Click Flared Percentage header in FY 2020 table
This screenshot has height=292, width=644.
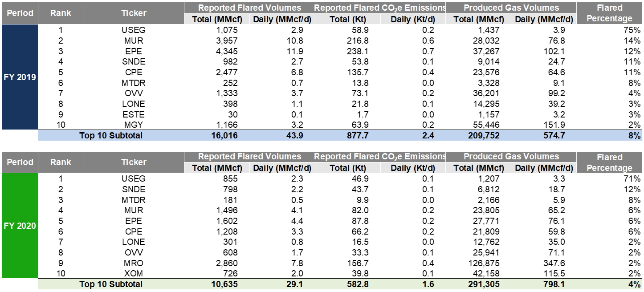[609, 162]
